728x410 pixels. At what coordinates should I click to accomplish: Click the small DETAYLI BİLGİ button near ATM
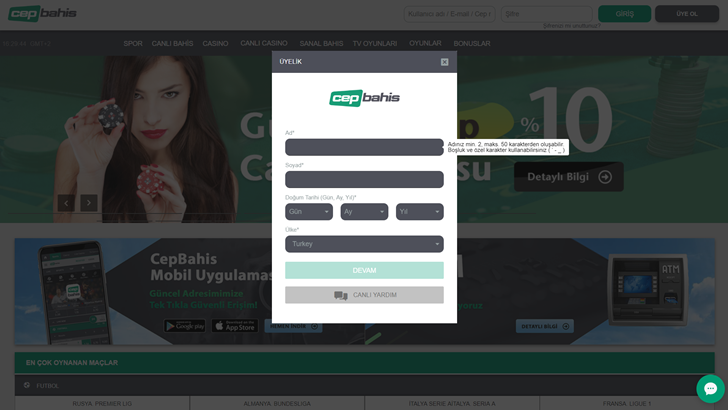(545, 326)
